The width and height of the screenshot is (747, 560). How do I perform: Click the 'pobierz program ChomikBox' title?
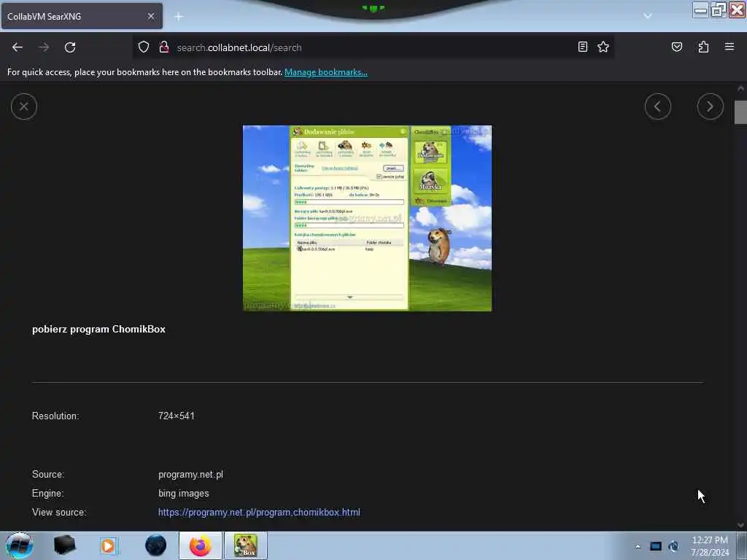98,329
